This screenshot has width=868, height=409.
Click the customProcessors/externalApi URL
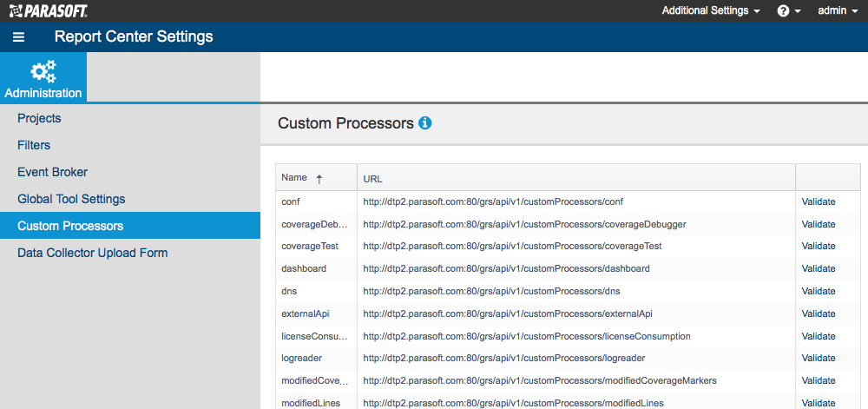(508, 313)
